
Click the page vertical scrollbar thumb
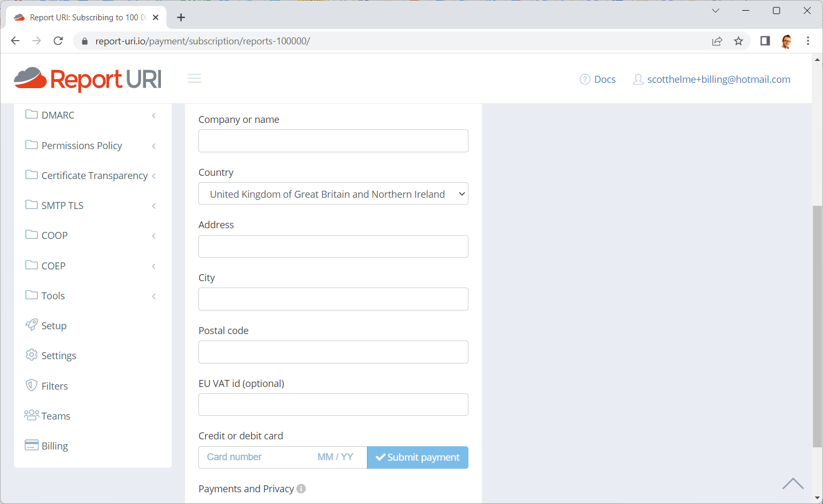817,326
